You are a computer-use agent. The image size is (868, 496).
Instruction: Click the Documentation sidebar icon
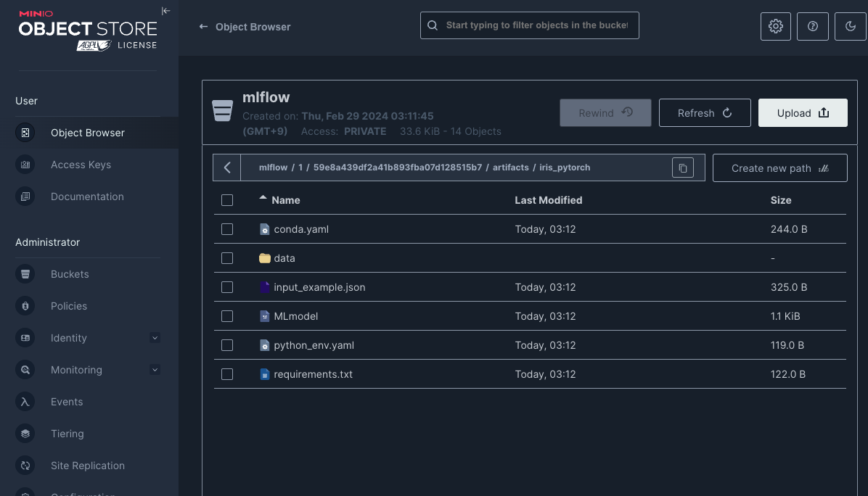[x=25, y=197]
